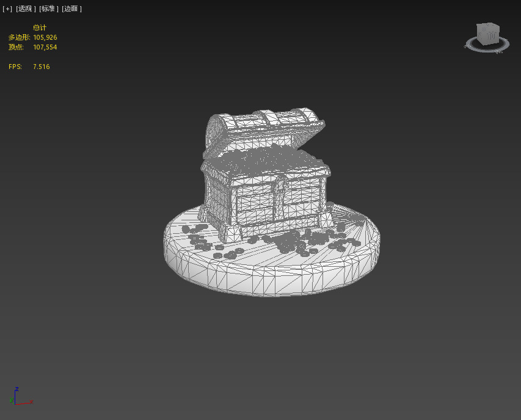Click the FPS value 7.516
Viewport: 521px width, 420px height.
[41, 67]
